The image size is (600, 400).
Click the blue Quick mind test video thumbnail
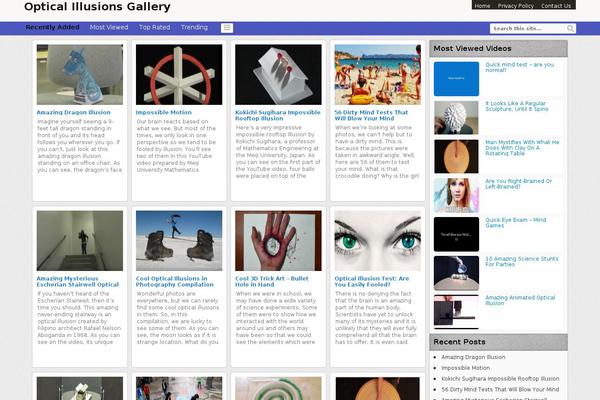(456, 79)
